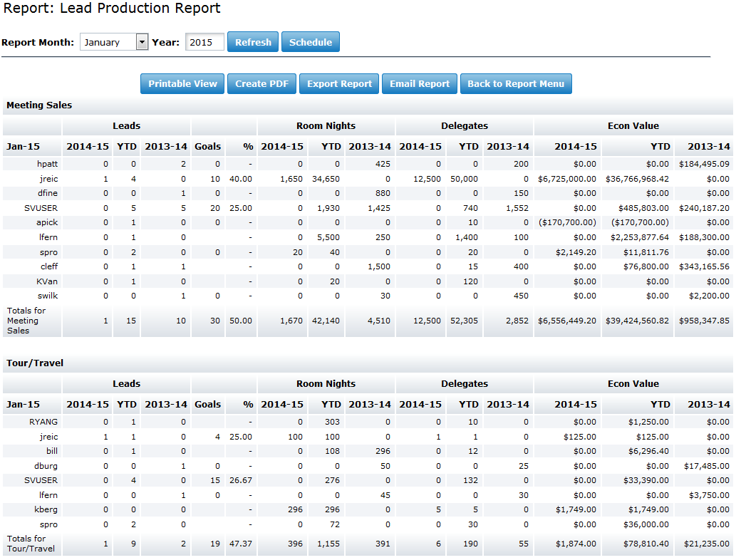Screen dimensions: 736x560
Task: Open the Report Month dropdown
Action: pos(114,42)
